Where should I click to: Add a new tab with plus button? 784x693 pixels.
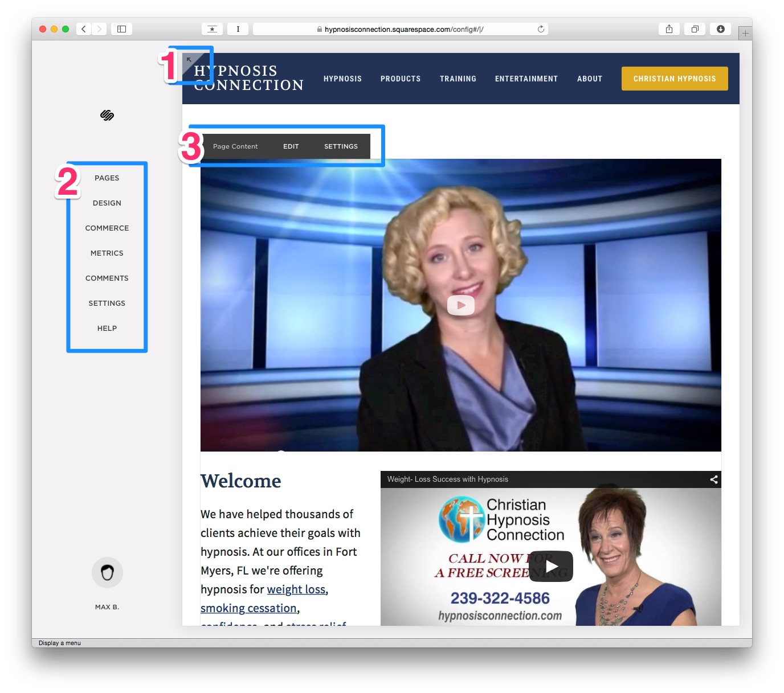pyautogui.click(x=745, y=33)
